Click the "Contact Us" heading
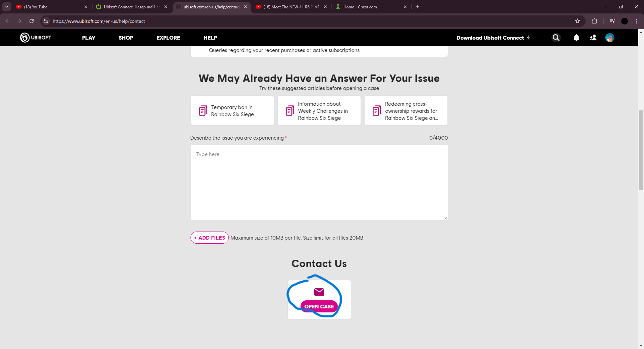Screen dimensions: 644x349 point(319,263)
